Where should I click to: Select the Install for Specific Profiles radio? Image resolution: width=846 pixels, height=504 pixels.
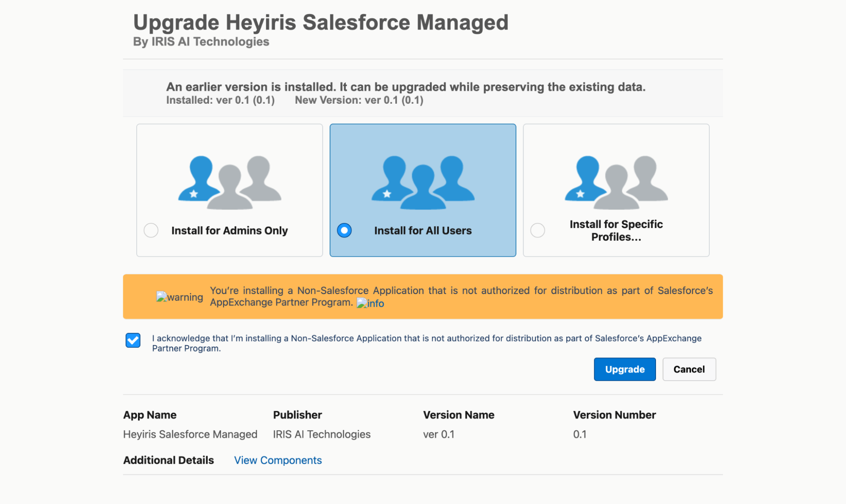[537, 230]
